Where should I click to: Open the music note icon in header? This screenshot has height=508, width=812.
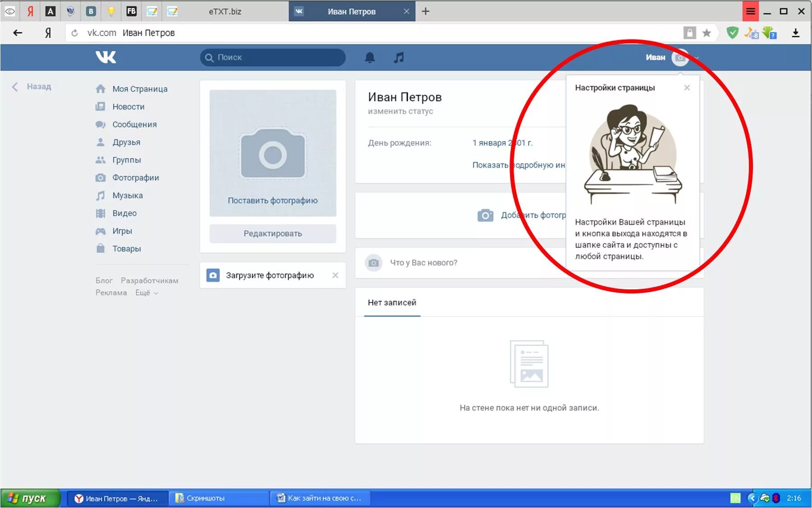399,57
